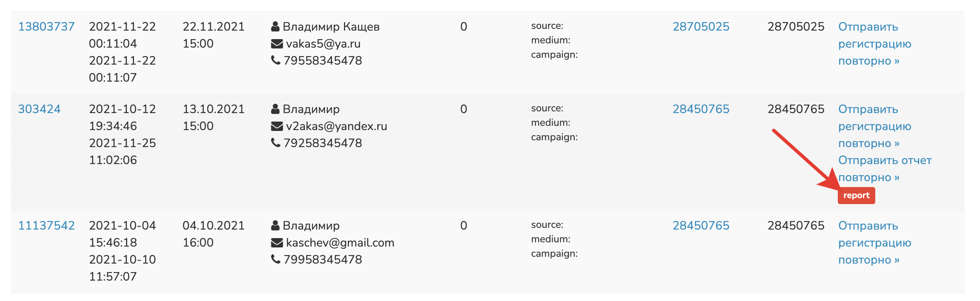Screen dimensions: 980x301
Task: Open registration ID 13803737
Action: click(46, 26)
